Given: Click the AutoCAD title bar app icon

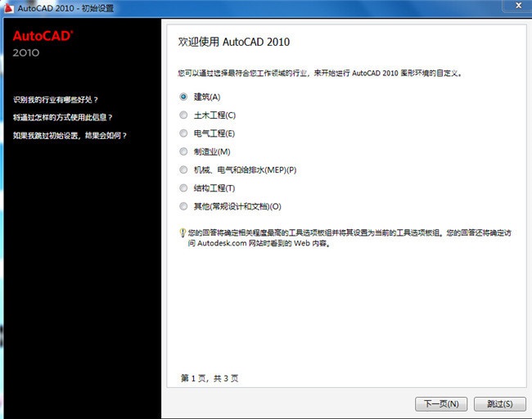Looking at the screenshot, I should 9,8.
